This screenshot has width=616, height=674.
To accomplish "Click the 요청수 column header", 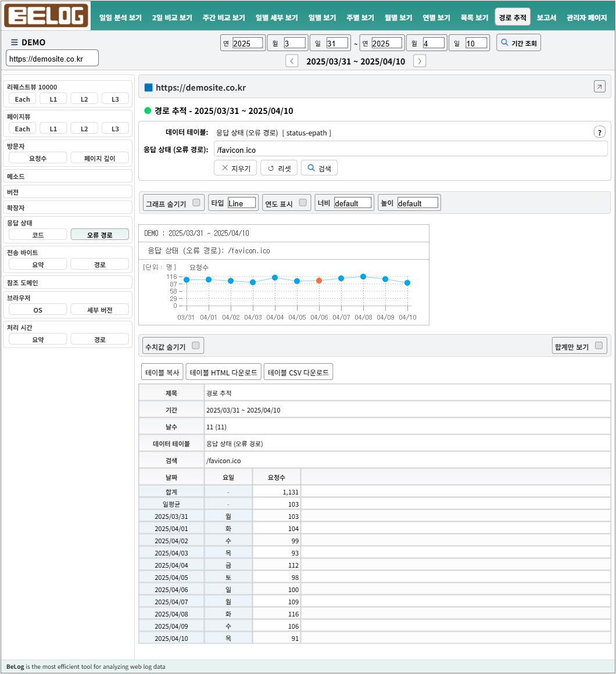I will (x=277, y=477).
